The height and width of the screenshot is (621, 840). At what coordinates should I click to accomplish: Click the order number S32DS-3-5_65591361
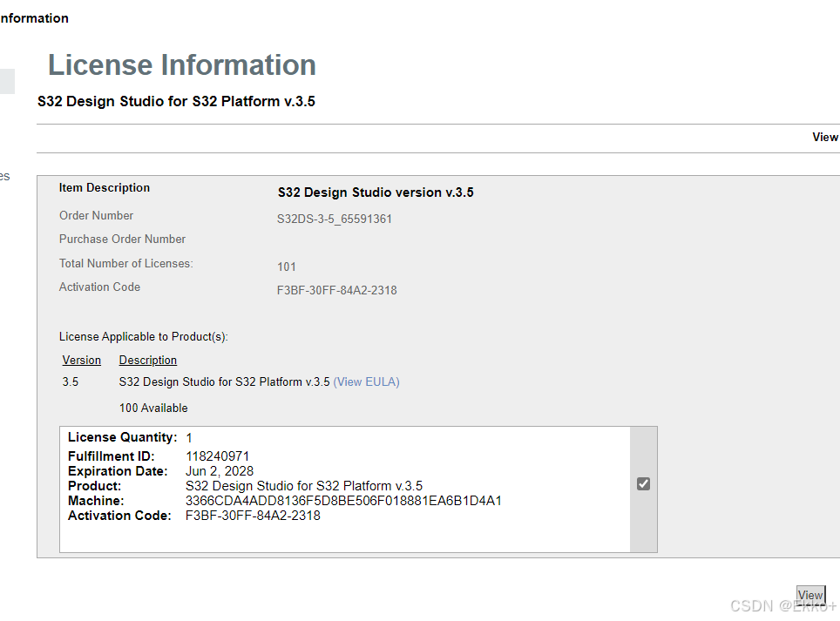(335, 219)
